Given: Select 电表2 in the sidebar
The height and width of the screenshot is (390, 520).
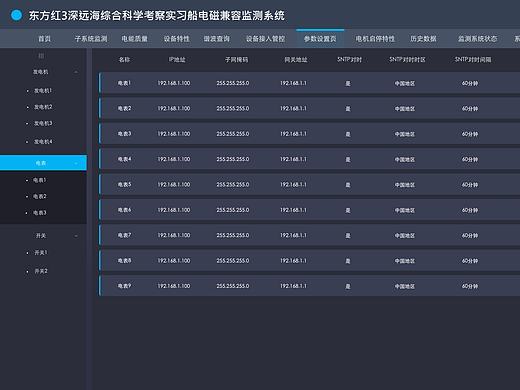Looking at the screenshot, I should point(40,197).
